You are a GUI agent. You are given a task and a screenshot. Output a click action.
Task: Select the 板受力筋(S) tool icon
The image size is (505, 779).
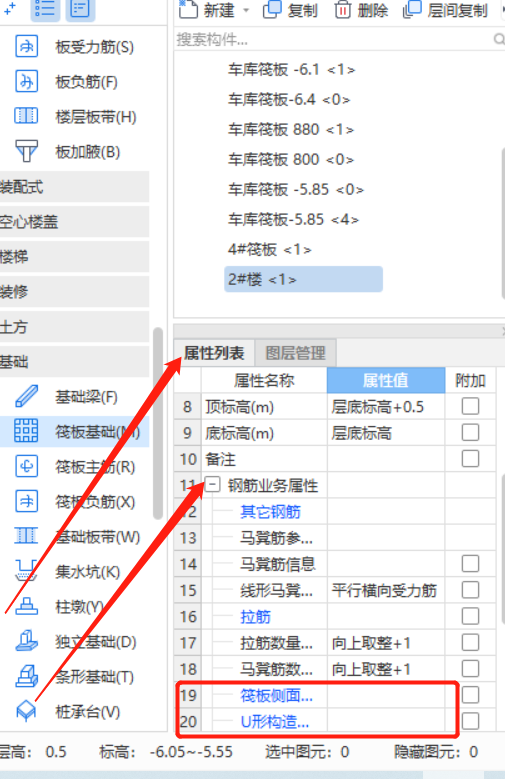[26, 47]
